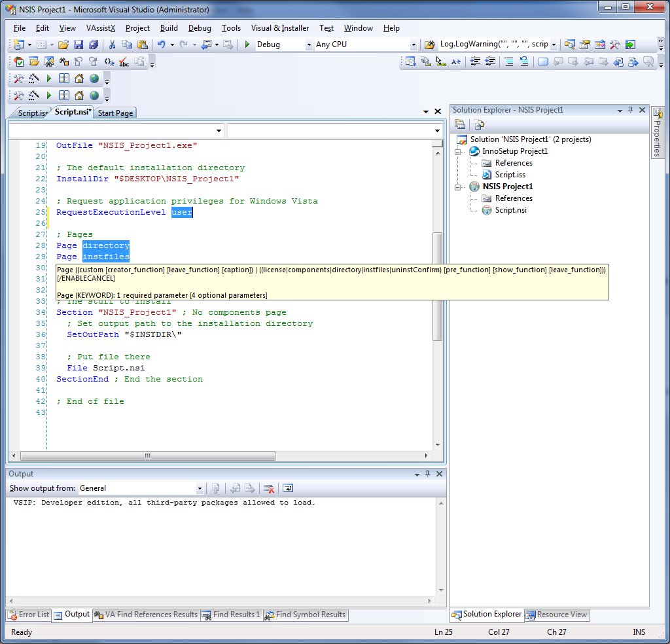Image resolution: width=670 pixels, height=644 pixels.
Task: Increase line indent in text editor toolbar
Action: 490,62
